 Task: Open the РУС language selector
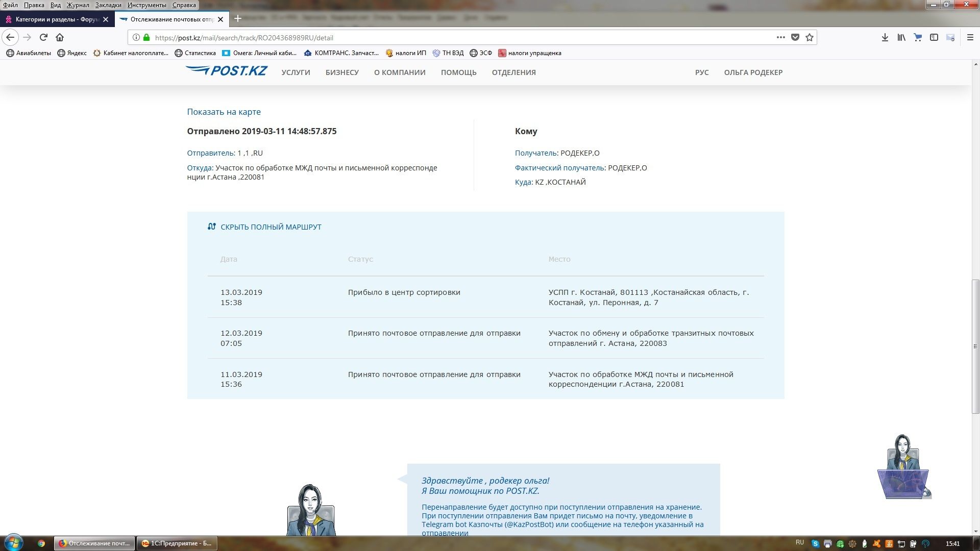coord(702,72)
